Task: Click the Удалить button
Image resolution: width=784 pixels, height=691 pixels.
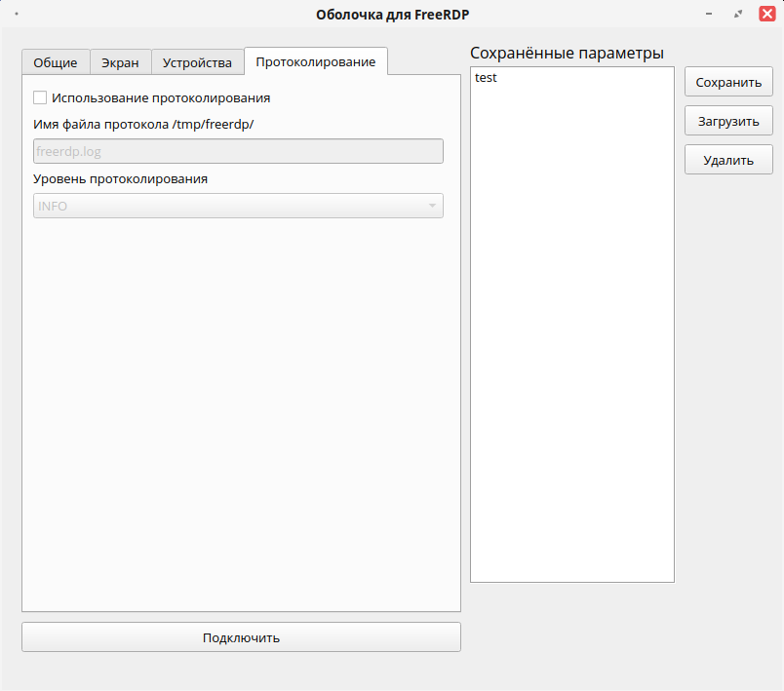Action: (728, 160)
